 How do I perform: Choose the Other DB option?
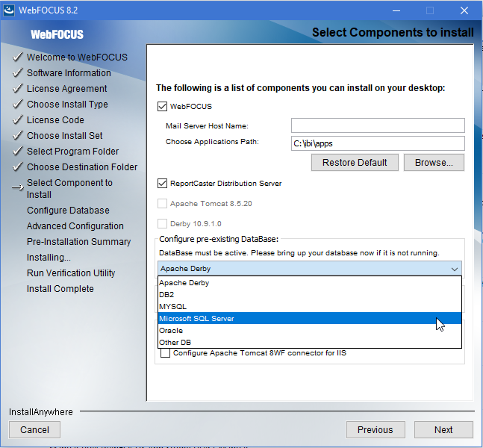tap(310, 342)
